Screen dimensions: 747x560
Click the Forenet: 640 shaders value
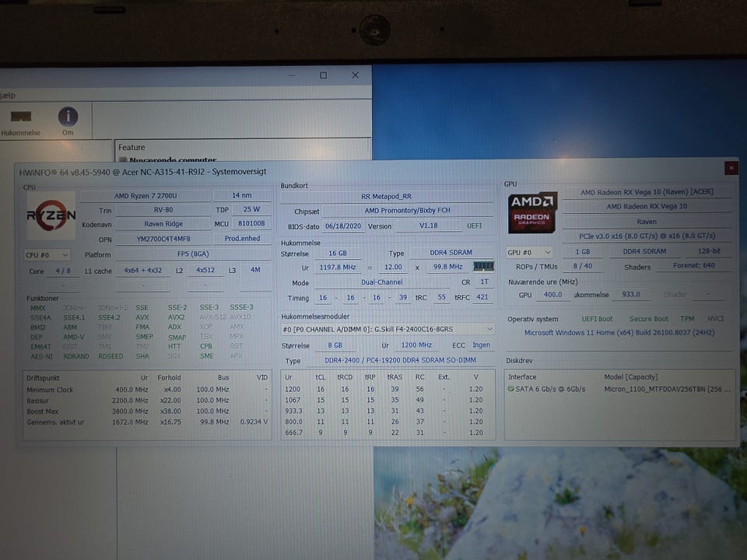pos(693,266)
